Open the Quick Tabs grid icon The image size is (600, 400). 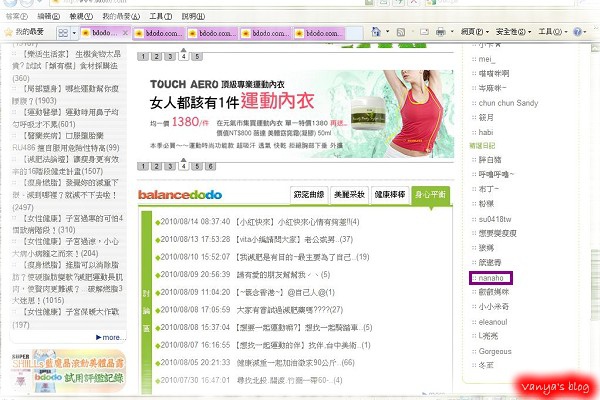coord(63,33)
